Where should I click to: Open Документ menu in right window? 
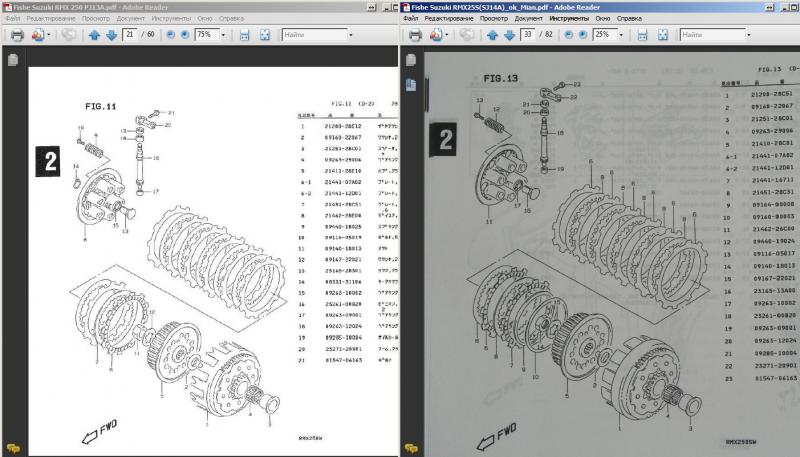tap(529, 18)
